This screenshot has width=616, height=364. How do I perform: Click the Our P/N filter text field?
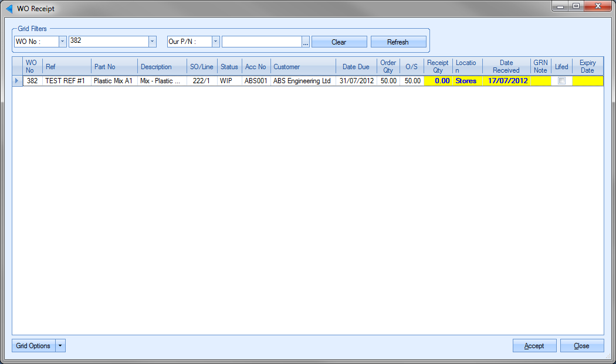(261, 42)
